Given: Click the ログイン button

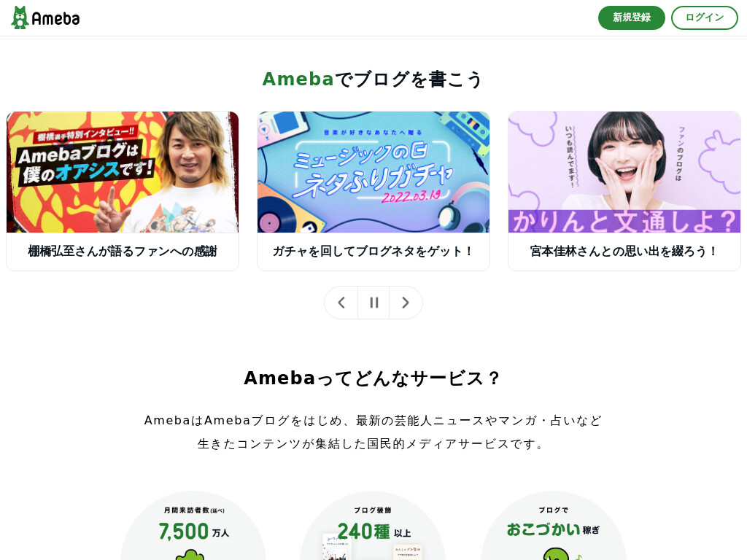Looking at the screenshot, I should click(x=704, y=17).
